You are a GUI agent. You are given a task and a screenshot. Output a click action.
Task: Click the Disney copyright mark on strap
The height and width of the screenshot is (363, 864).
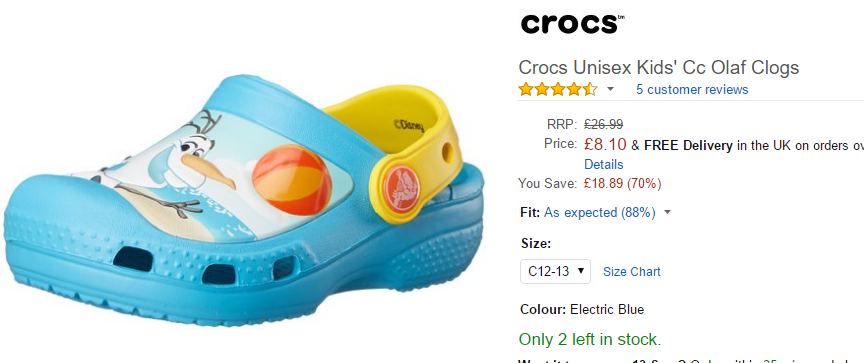pyautogui.click(x=409, y=125)
